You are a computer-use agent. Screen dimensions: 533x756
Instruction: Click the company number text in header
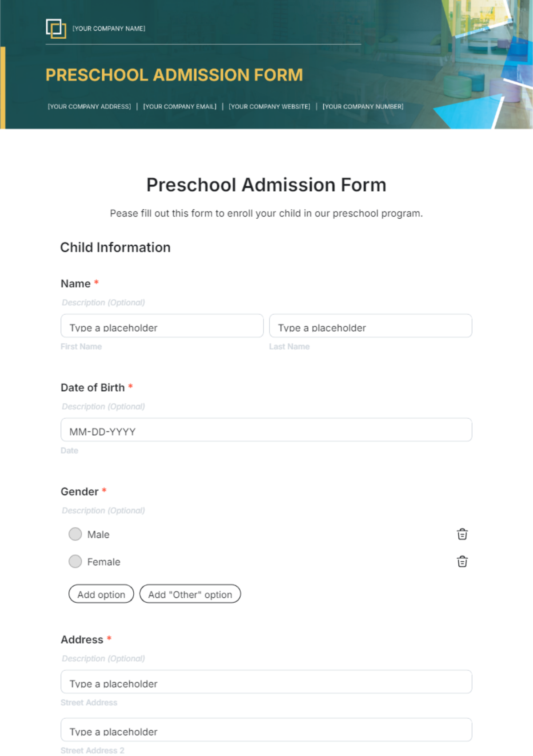point(363,106)
